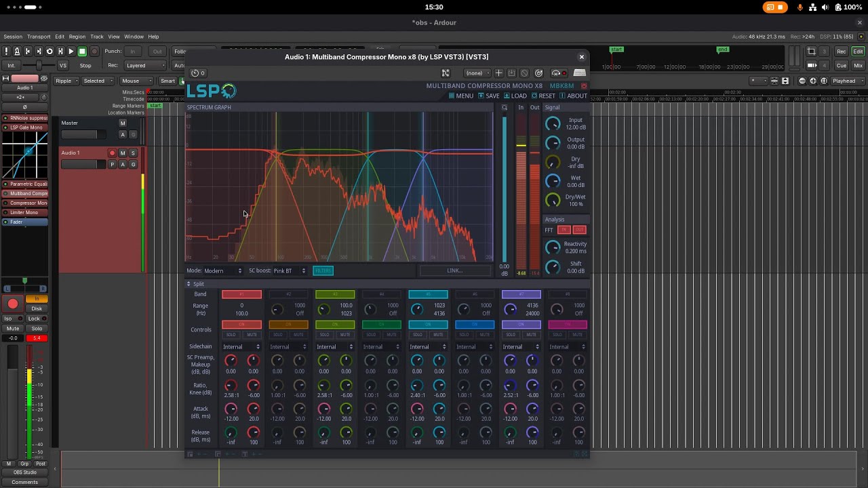Image resolution: width=868 pixels, height=488 pixels.
Task: Add new preset with plus icon
Action: click(498, 73)
